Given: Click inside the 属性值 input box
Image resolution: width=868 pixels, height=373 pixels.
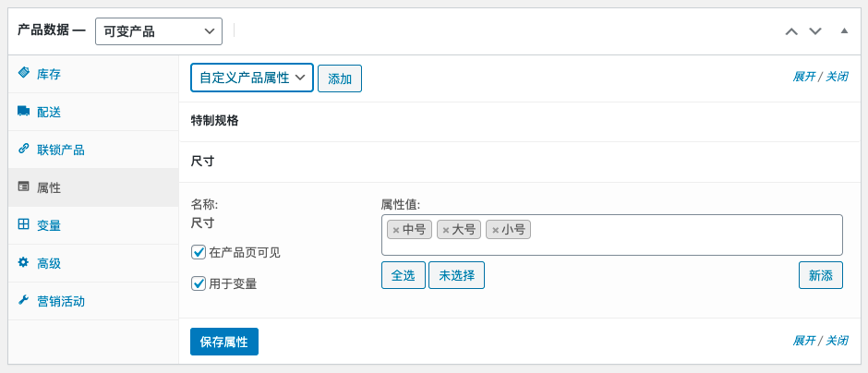Looking at the screenshot, I should pyautogui.click(x=611, y=235).
